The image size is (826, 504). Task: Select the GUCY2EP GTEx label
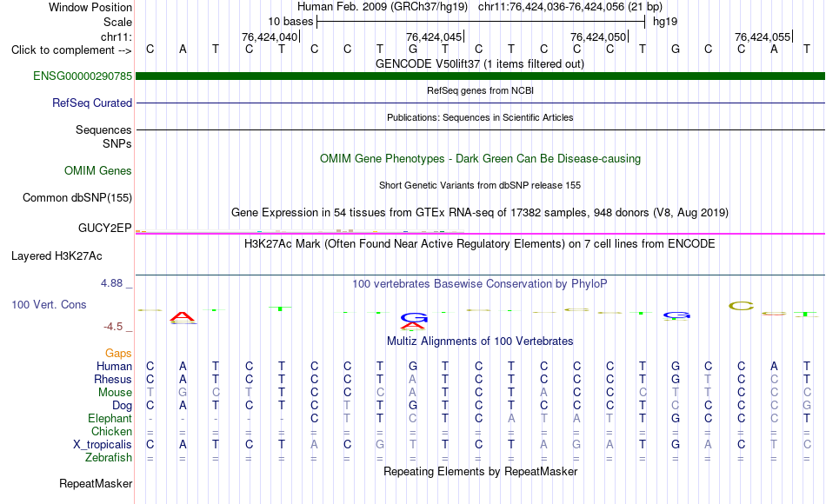point(105,228)
